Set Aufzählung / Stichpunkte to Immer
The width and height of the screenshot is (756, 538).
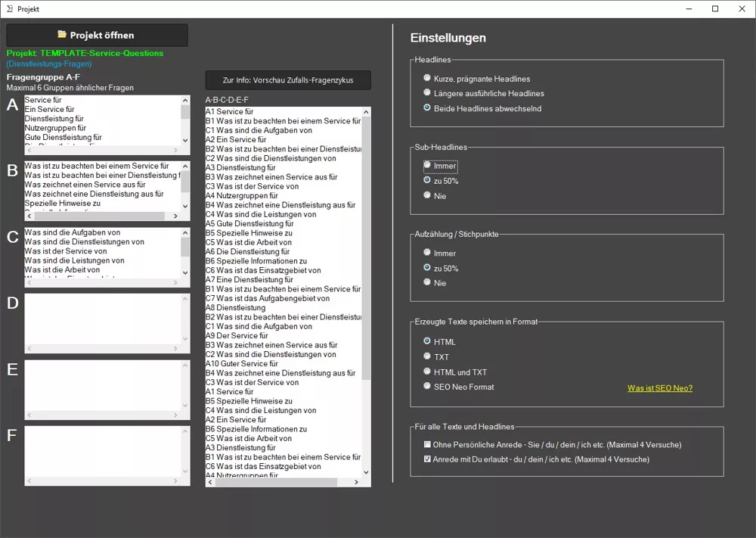(439, 253)
